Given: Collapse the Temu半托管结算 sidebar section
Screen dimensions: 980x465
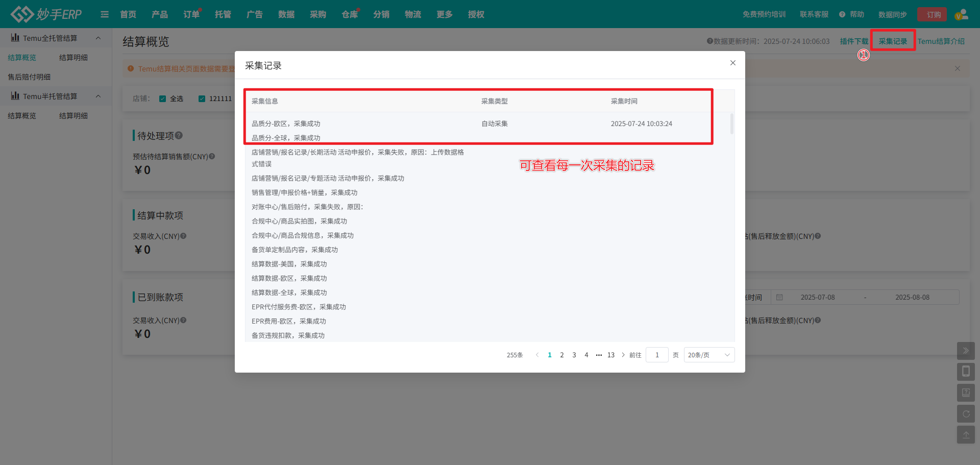Looking at the screenshot, I should (98, 96).
